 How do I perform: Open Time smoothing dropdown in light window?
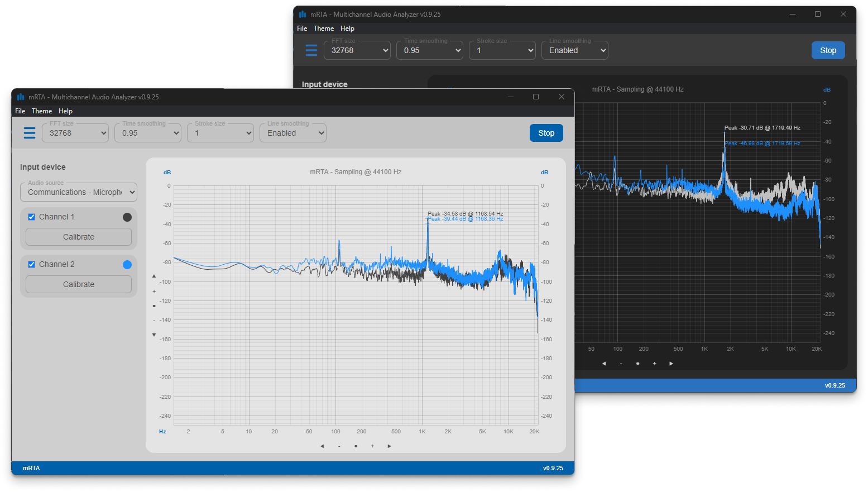pos(148,133)
